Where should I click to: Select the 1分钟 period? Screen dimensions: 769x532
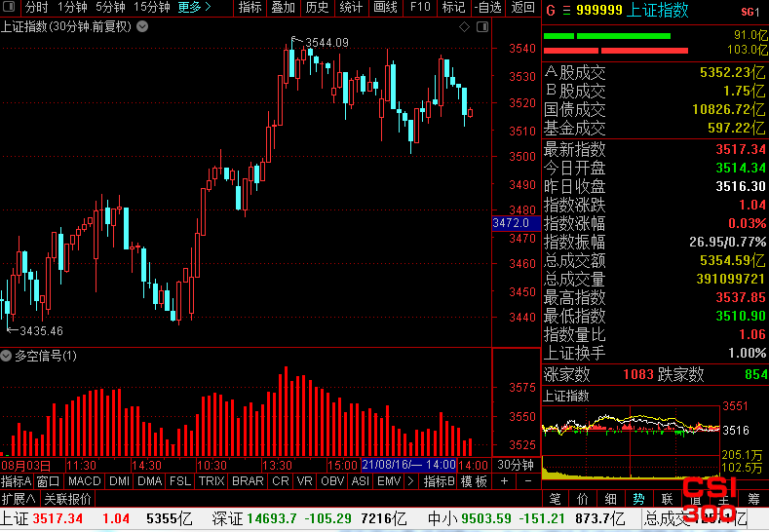tap(72, 7)
